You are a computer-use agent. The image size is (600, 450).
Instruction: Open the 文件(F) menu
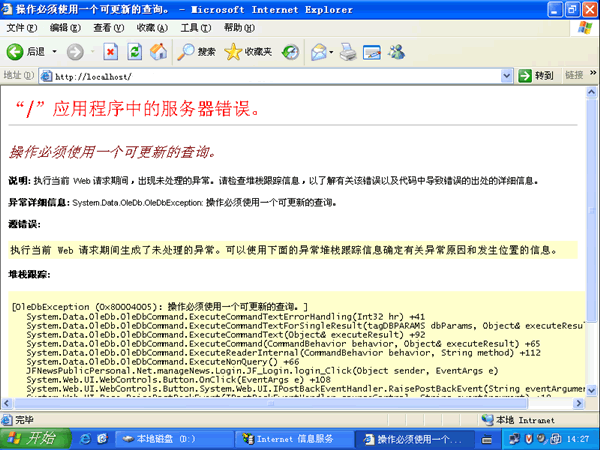coord(22,28)
